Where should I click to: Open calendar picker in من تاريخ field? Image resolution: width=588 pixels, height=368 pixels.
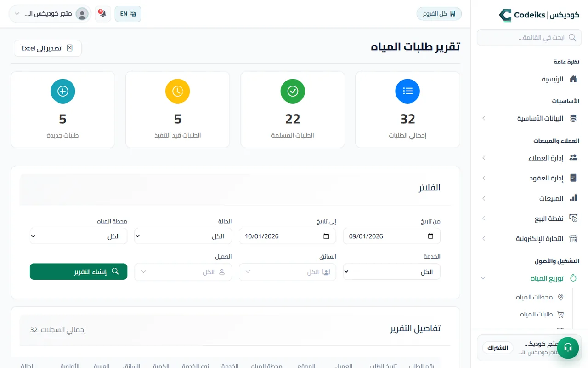(x=430, y=236)
